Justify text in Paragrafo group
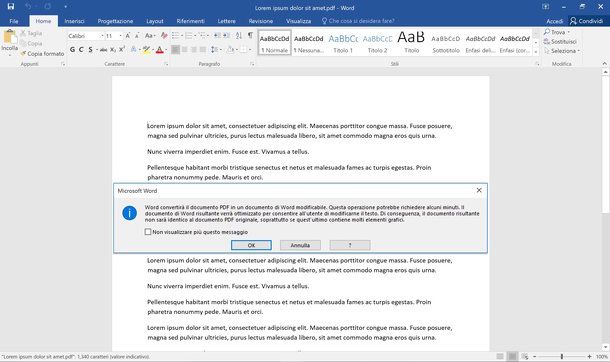The image size is (610, 362). tap(203, 49)
